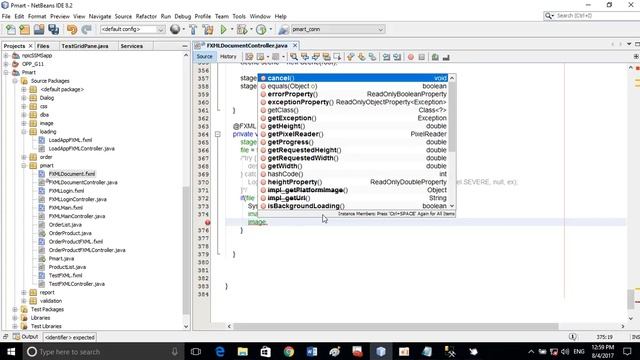Click the Save All toolbar icon

pyautogui.click(x=53, y=29)
